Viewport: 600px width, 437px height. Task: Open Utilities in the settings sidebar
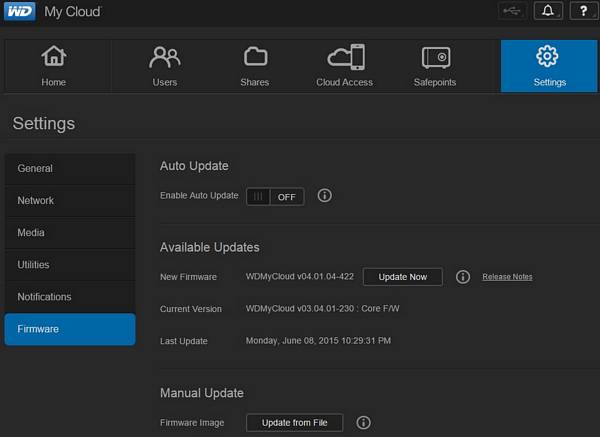coord(69,265)
